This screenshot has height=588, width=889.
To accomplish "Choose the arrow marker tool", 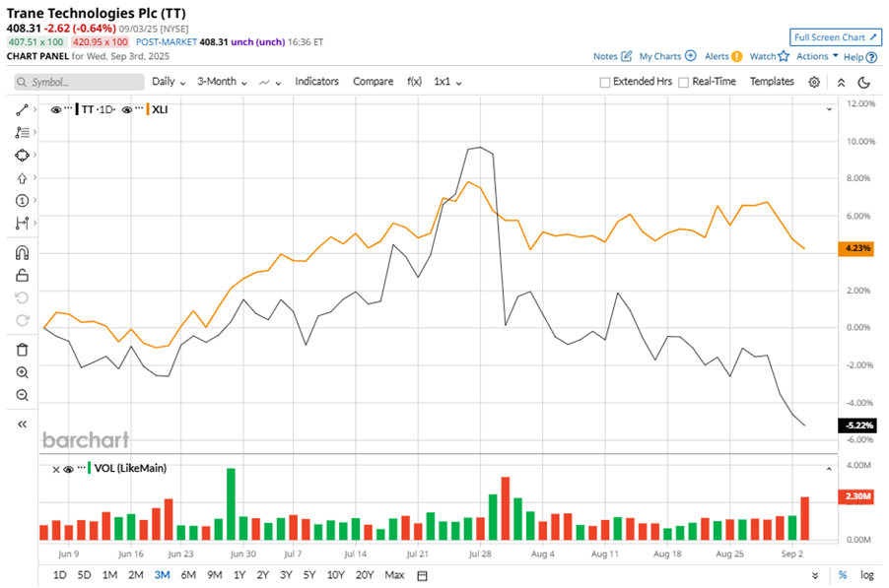I will (x=22, y=178).
